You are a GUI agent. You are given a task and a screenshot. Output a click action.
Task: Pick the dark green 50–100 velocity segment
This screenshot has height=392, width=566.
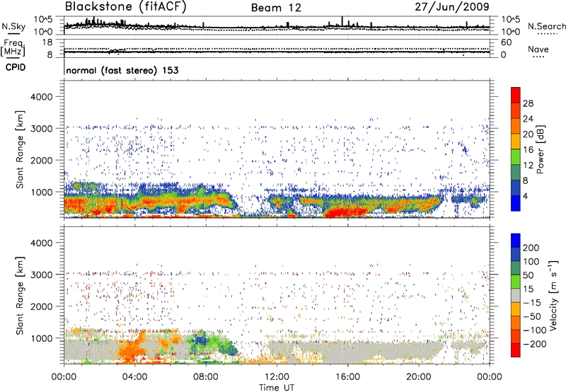[516, 268]
